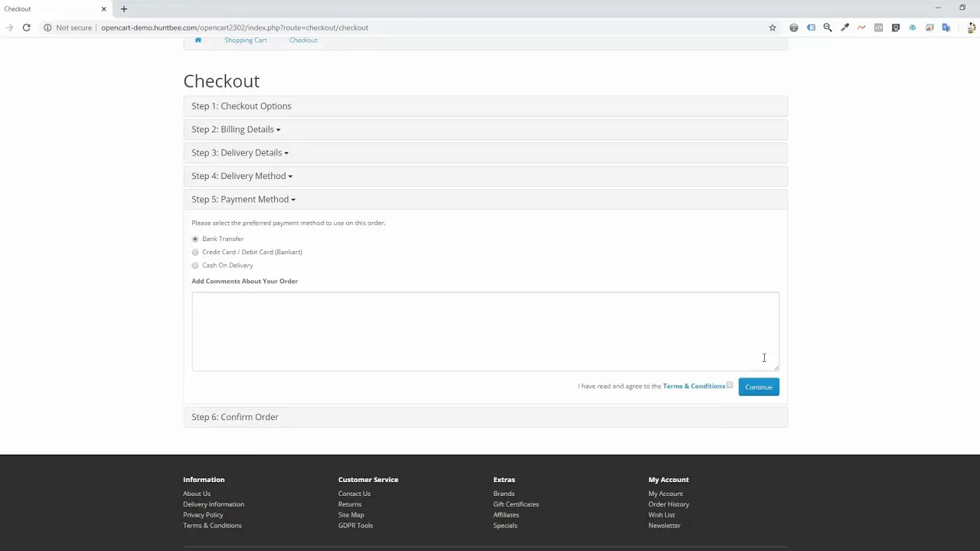Open Gift Certificates footer link
The image size is (980, 551).
click(516, 504)
